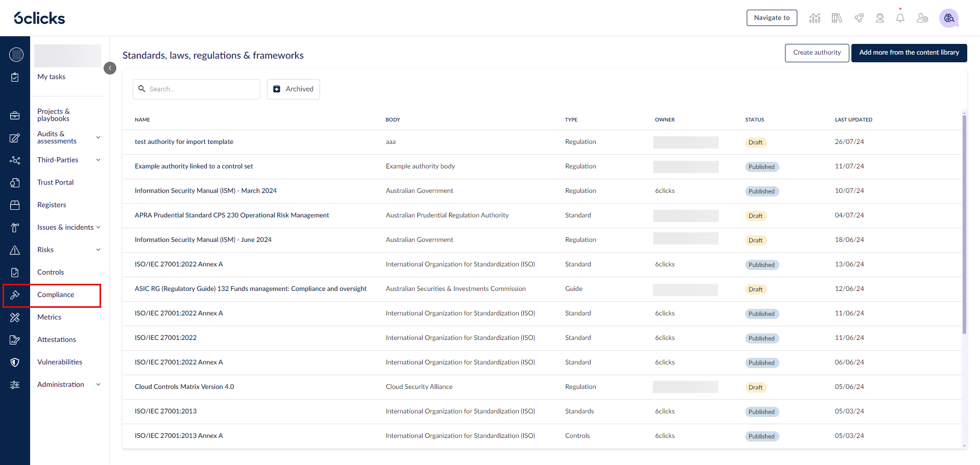This screenshot has height=465, width=980.
Task: Open APRA Prudential Standard CPS 230 row
Action: click(x=542, y=215)
